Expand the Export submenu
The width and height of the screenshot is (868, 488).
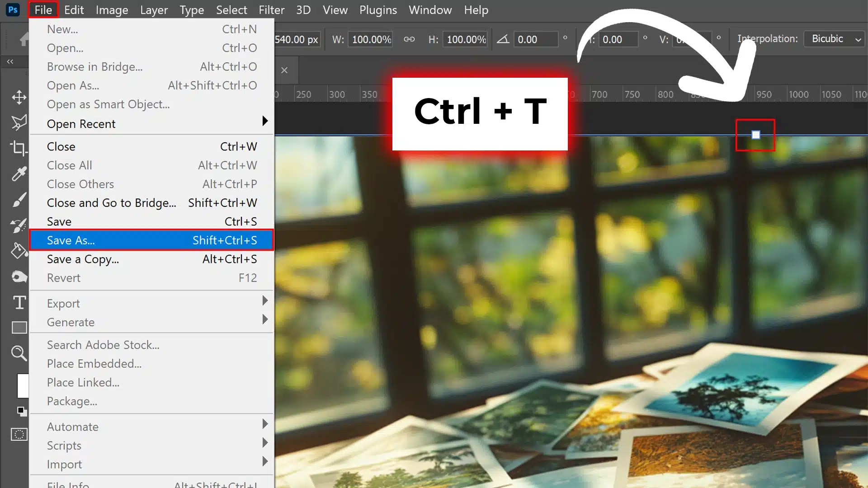[151, 303]
